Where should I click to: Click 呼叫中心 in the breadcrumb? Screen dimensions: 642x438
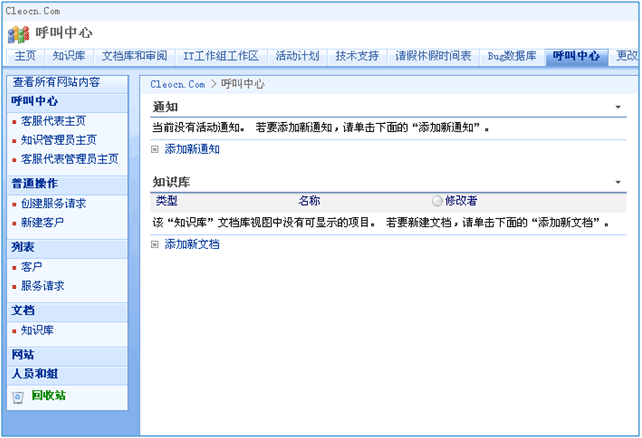point(243,84)
